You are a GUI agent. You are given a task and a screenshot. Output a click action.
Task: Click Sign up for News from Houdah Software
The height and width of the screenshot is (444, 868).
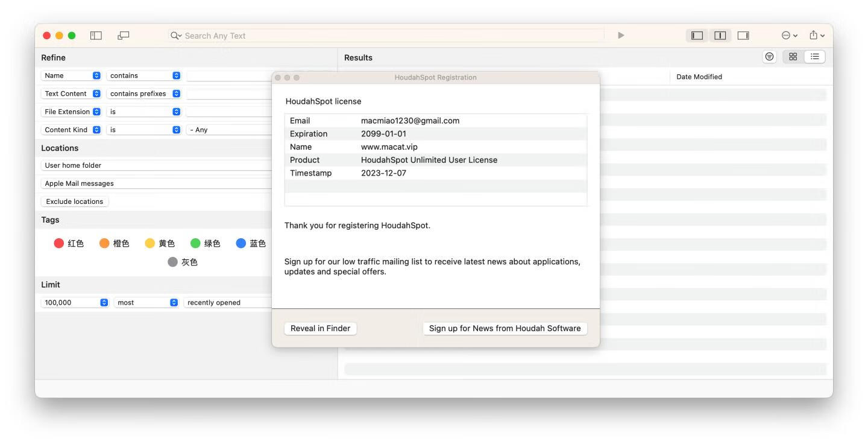(x=505, y=328)
